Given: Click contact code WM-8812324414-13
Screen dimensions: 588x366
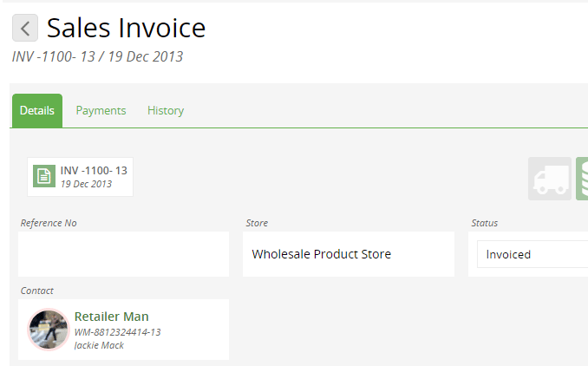Looking at the screenshot, I should point(117,332).
